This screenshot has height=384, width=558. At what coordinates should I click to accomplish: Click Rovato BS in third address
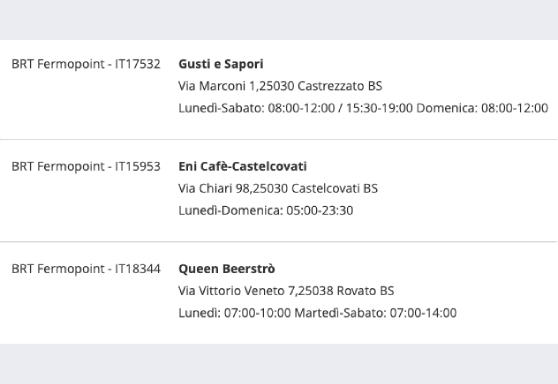365,291
